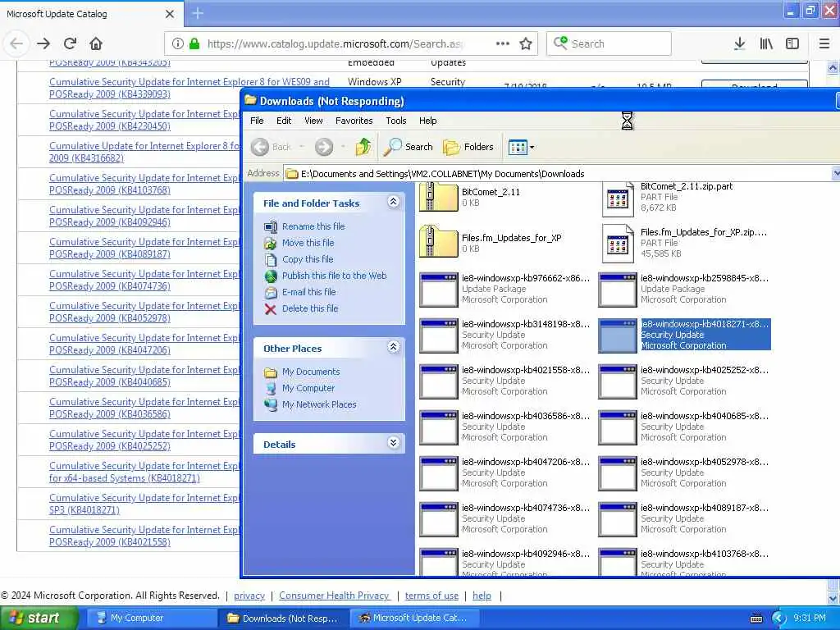Open the privacy link in page footer
The height and width of the screenshot is (630, 840).
point(249,596)
